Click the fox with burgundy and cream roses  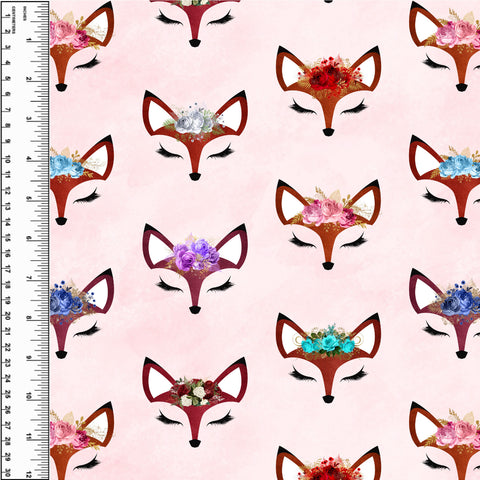click(195, 402)
